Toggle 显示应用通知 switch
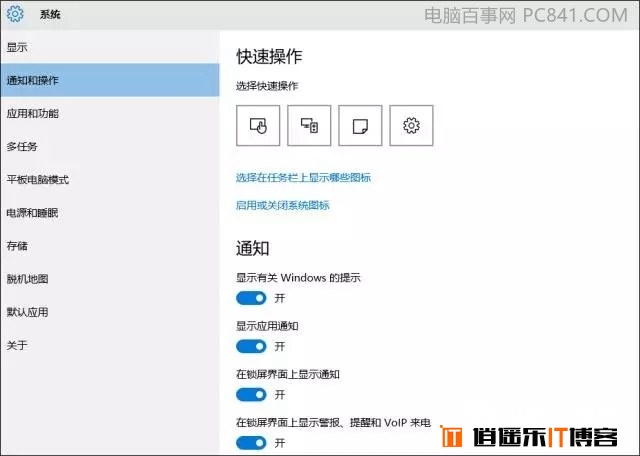This screenshot has width=640, height=456. (x=251, y=346)
